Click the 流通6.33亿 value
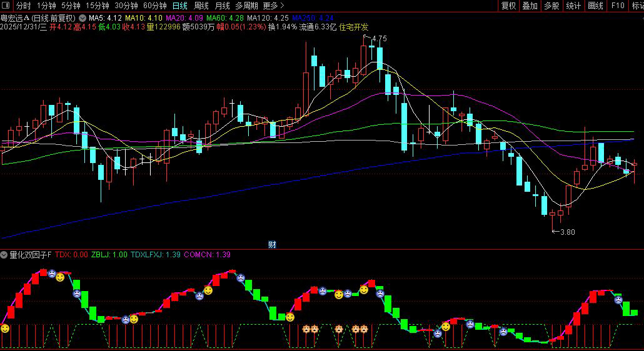Viewport: 644px width, 351px height. (318, 27)
